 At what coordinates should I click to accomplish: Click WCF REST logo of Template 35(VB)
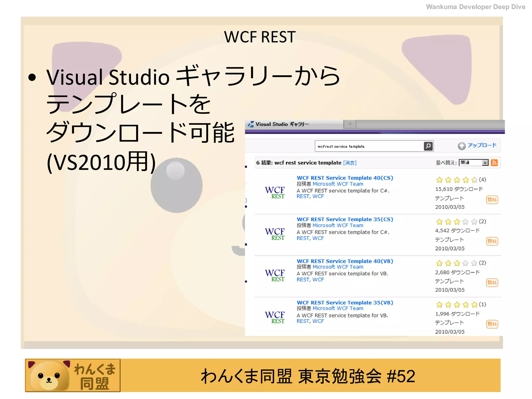[x=275, y=317]
